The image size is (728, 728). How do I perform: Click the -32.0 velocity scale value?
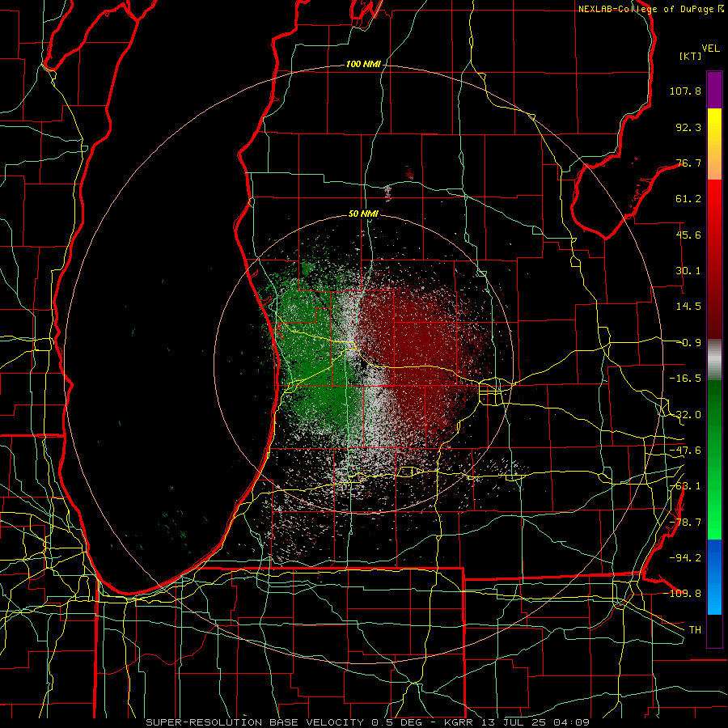click(x=685, y=415)
